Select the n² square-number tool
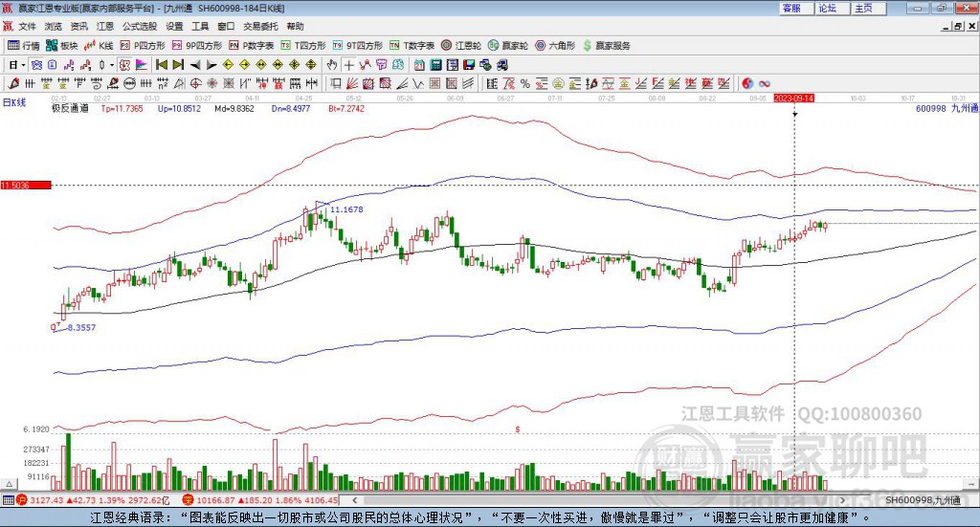The width and height of the screenshot is (980, 527). point(163,83)
